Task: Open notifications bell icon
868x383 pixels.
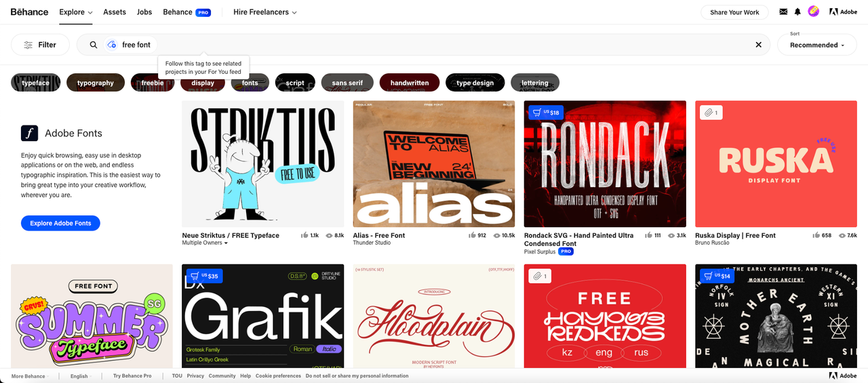Action: pyautogui.click(x=797, y=12)
